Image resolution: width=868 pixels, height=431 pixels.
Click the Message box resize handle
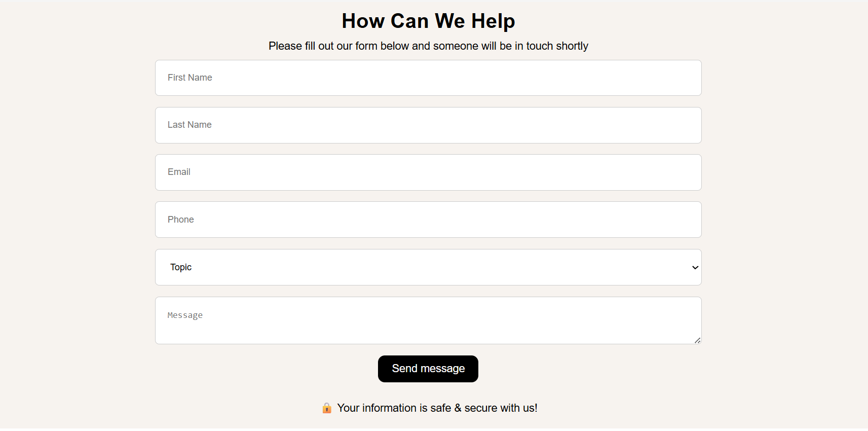coord(697,340)
